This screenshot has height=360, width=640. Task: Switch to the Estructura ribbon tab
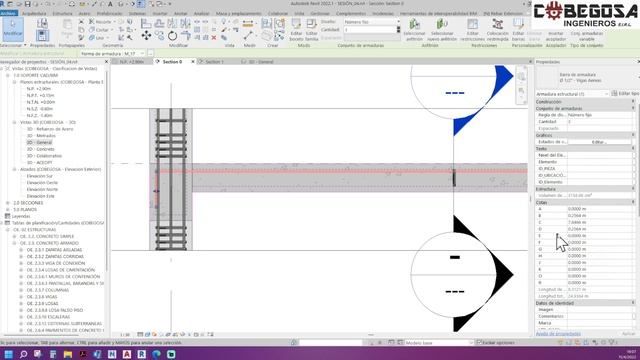tap(62, 13)
